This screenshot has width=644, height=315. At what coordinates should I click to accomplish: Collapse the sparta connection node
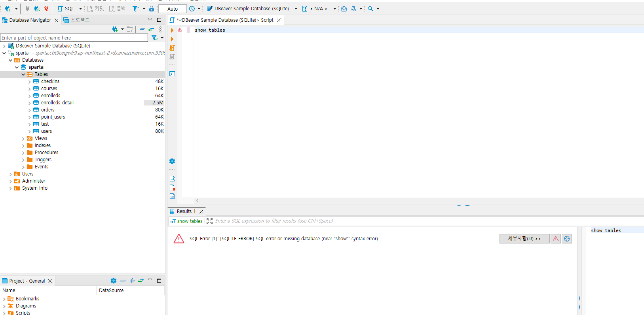click(4, 53)
